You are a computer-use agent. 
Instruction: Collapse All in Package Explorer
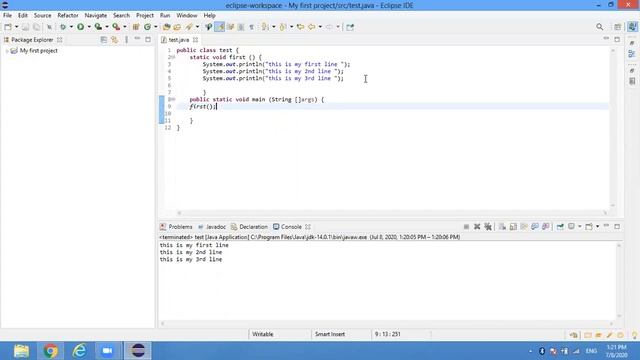104,40
